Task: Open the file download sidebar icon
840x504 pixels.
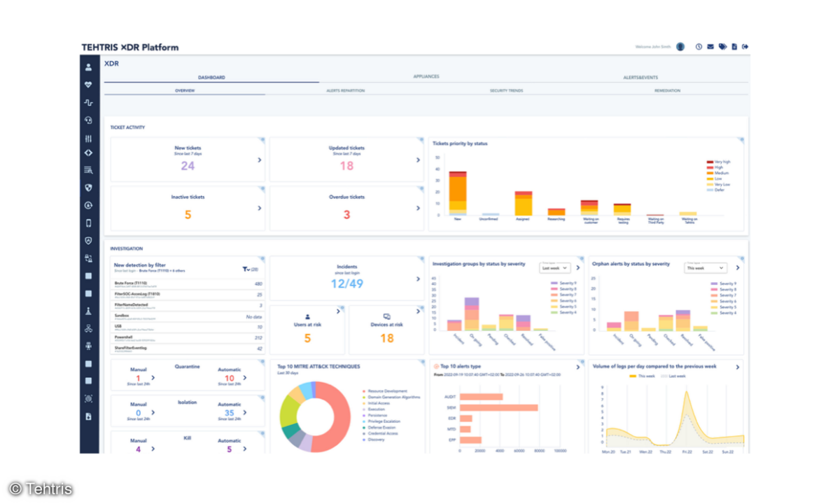Action: point(88,416)
